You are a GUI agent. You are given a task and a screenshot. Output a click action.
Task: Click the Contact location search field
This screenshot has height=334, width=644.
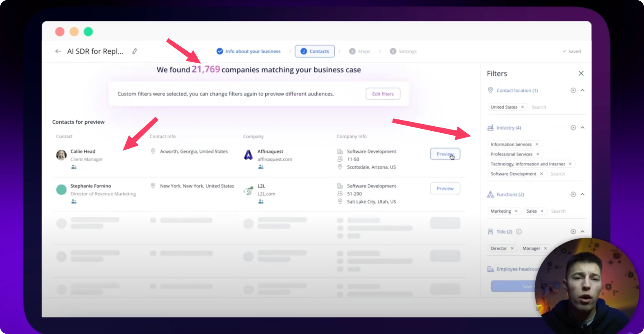(x=539, y=107)
